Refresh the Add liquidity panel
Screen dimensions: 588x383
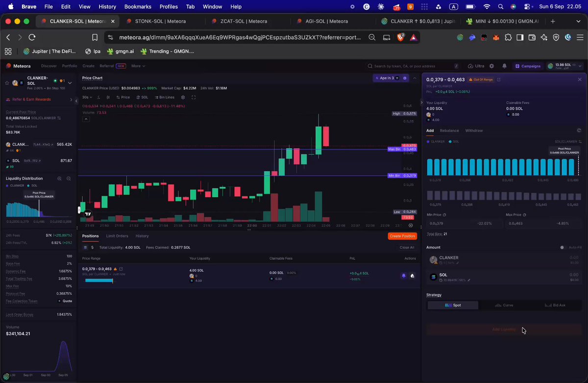click(x=579, y=130)
